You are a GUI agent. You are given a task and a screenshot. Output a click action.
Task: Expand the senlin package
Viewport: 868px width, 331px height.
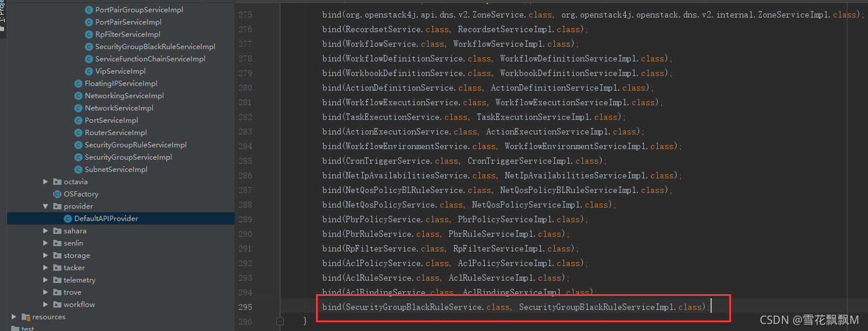tap(46, 243)
